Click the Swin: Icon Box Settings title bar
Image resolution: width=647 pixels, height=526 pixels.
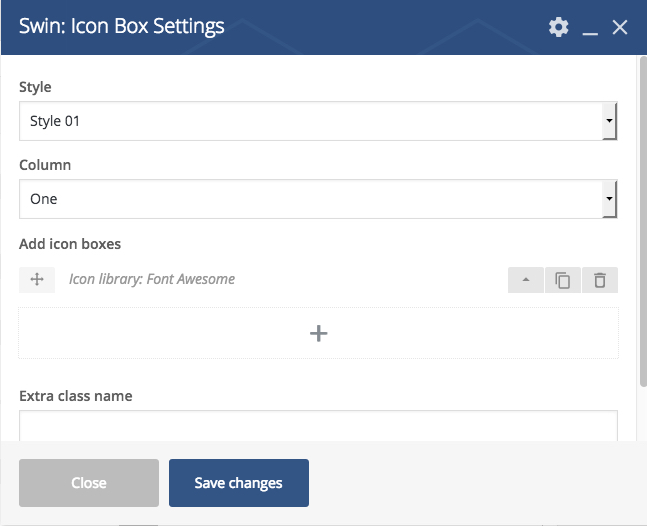(122, 26)
